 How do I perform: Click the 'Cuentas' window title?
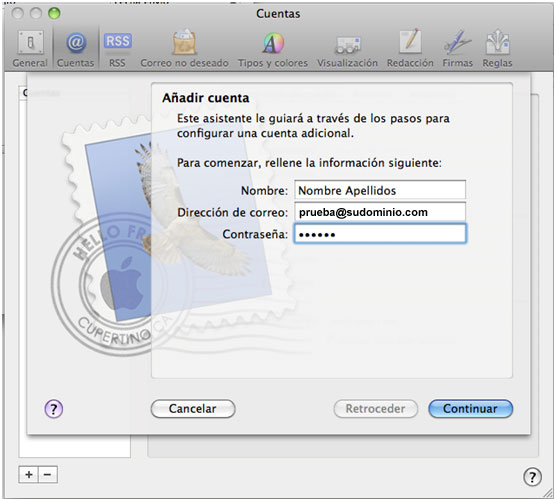(x=278, y=14)
